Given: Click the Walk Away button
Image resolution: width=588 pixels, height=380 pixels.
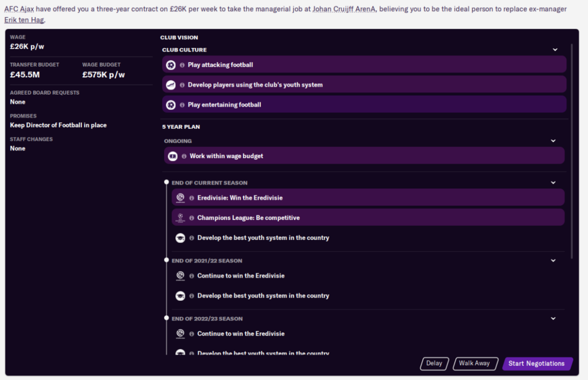Looking at the screenshot, I should 475,364.
